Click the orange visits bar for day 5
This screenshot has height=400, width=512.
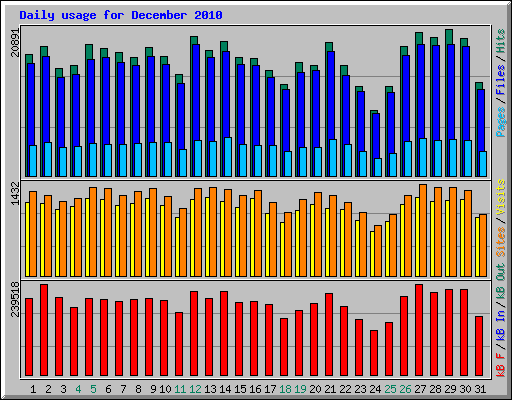[93, 232]
